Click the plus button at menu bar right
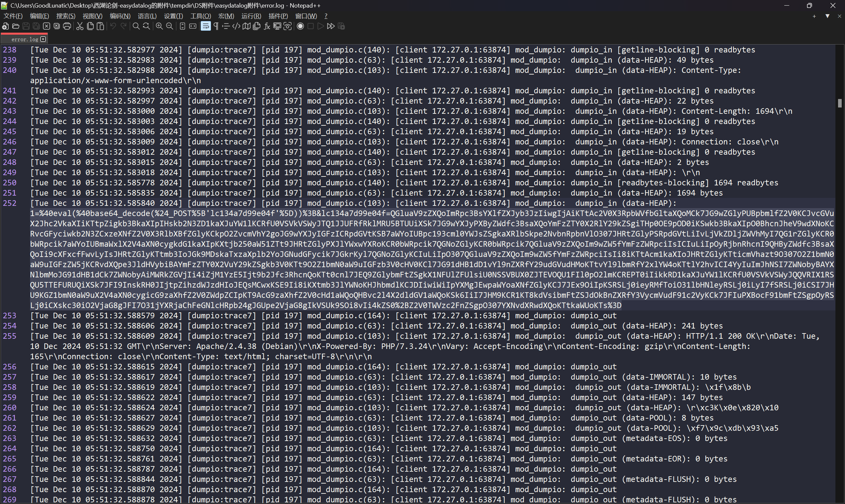This screenshot has height=504, width=845. (814, 16)
